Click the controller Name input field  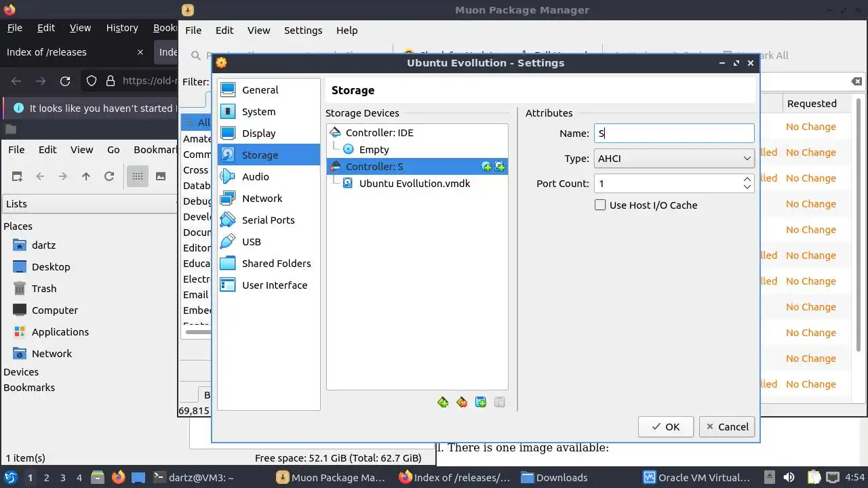click(674, 134)
